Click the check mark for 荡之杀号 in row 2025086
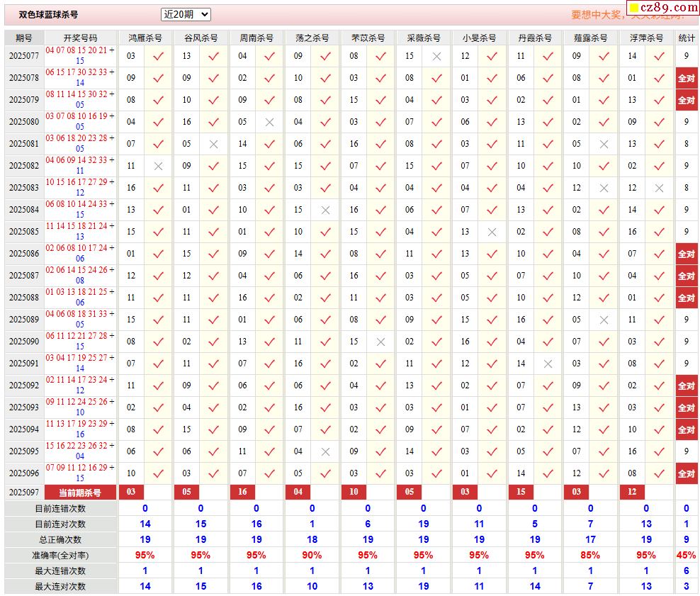Screen dimensions: 700x596 click(325, 254)
